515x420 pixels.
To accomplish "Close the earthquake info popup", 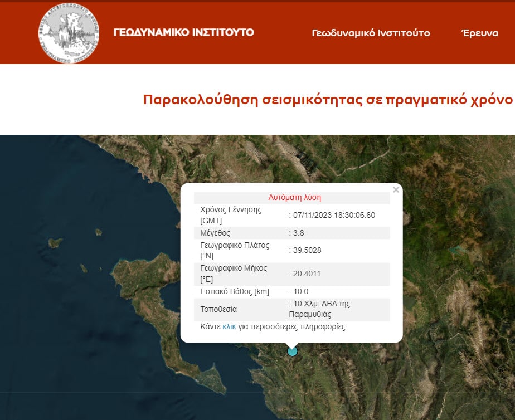I will 396,189.
